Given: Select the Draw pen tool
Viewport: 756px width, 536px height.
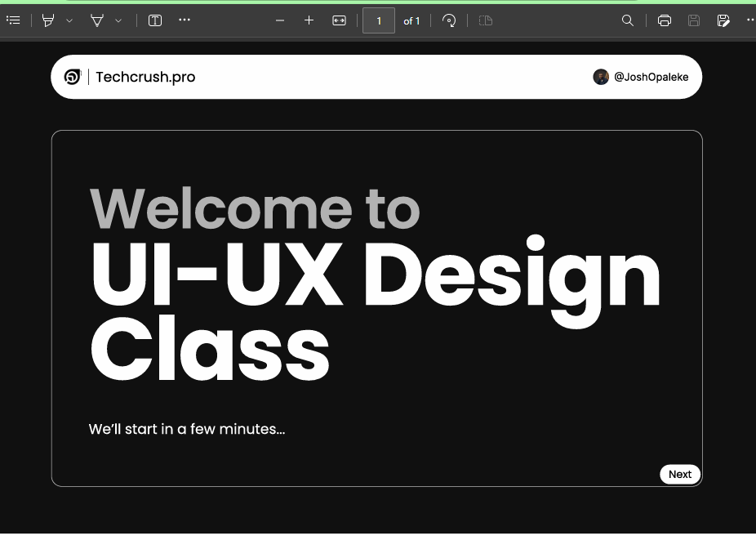Looking at the screenshot, I should (96, 20).
